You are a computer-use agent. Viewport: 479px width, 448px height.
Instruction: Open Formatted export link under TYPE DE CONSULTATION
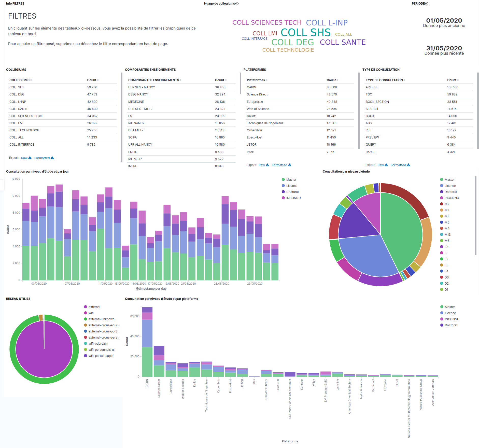[398, 165]
